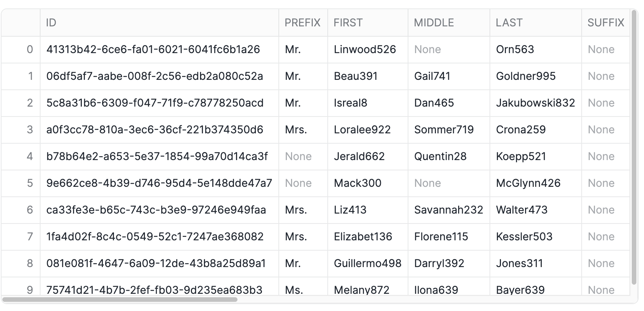Viewport: 644px width, 311px height.
Task: Click the Savannah232 middle name cell
Action: click(x=449, y=210)
